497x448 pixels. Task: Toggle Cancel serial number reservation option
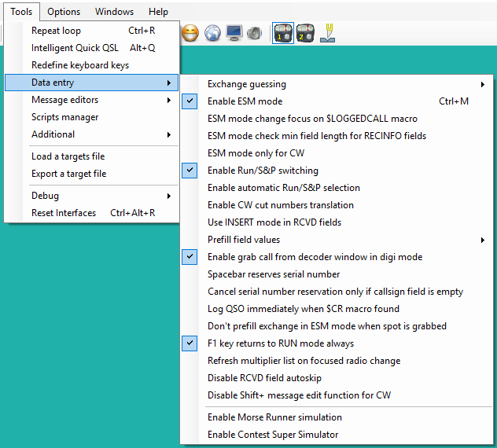tap(337, 292)
